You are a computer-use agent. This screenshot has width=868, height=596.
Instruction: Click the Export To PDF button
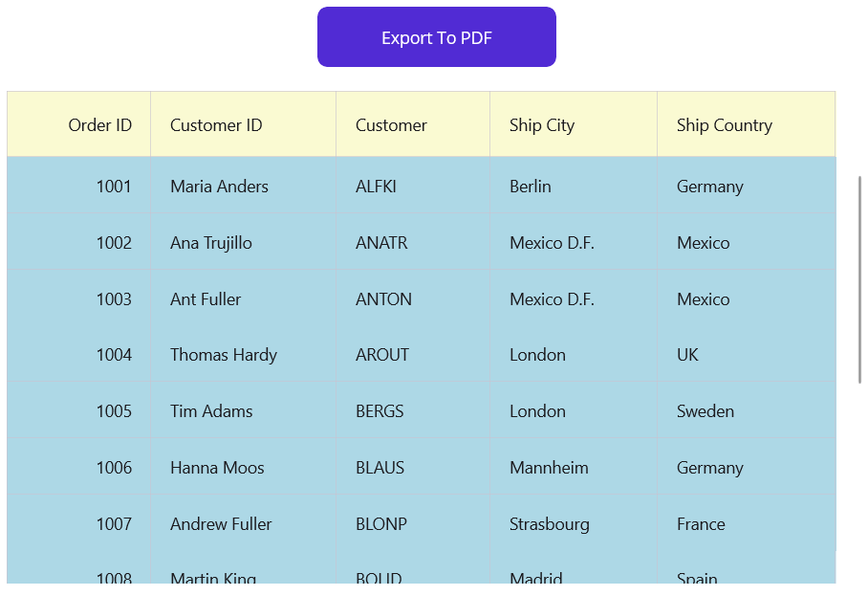(437, 37)
